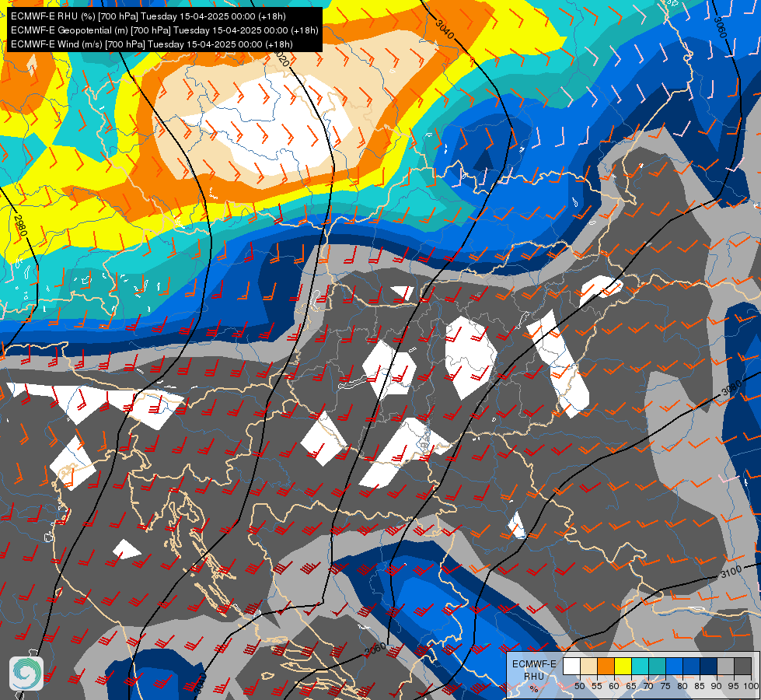
Task: Click the orange 55-60 legend swatch
Action: tap(606, 666)
